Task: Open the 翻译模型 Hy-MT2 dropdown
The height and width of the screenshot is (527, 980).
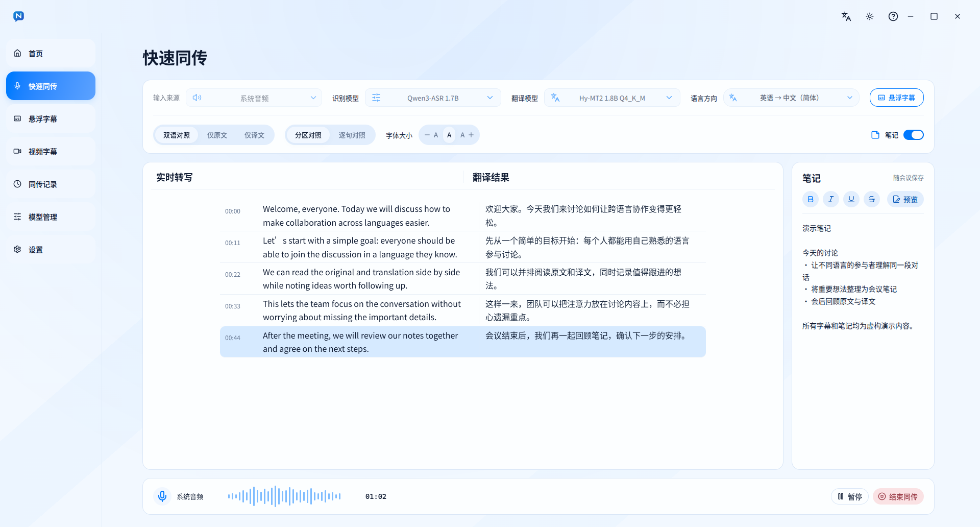Action: tap(612, 98)
